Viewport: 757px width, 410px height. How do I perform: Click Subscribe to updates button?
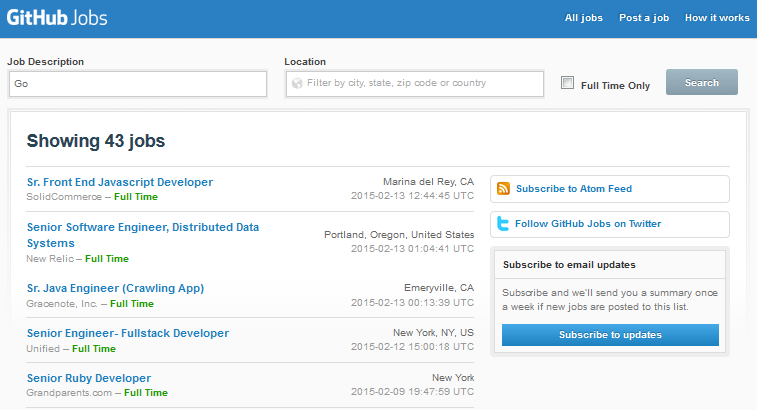click(610, 335)
